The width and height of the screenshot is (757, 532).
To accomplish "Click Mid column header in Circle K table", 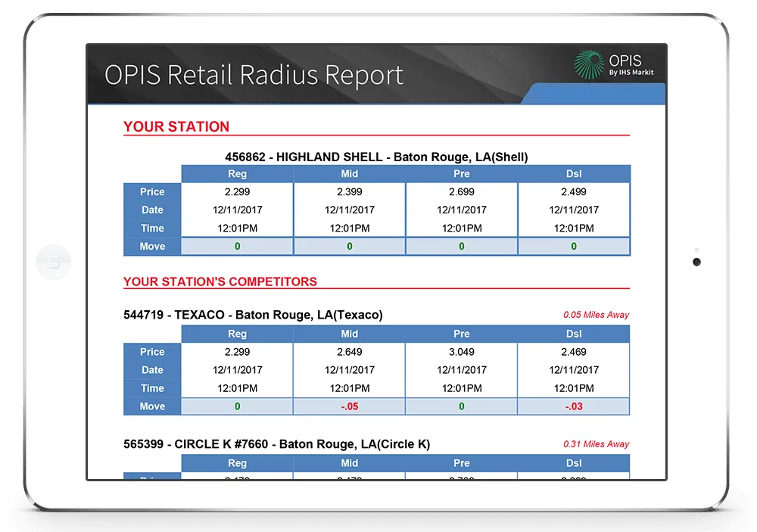I will click(x=350, y=463).
